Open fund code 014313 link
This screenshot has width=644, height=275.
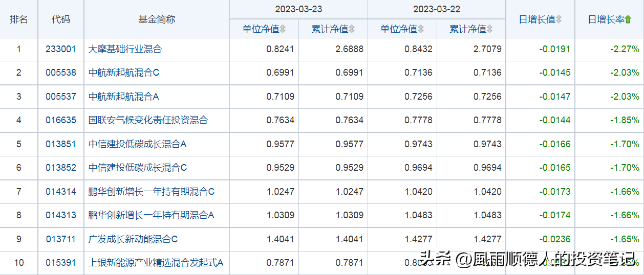pos(61,215)
